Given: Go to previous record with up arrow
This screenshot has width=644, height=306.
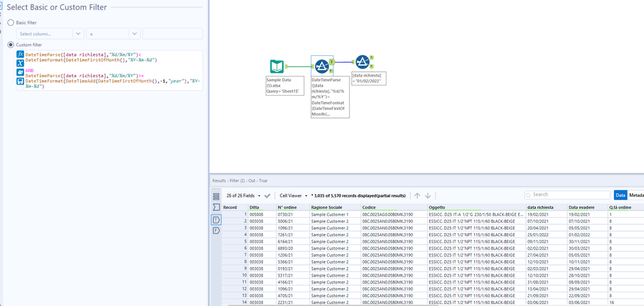Looking at the screenshot, I should 417,195.
